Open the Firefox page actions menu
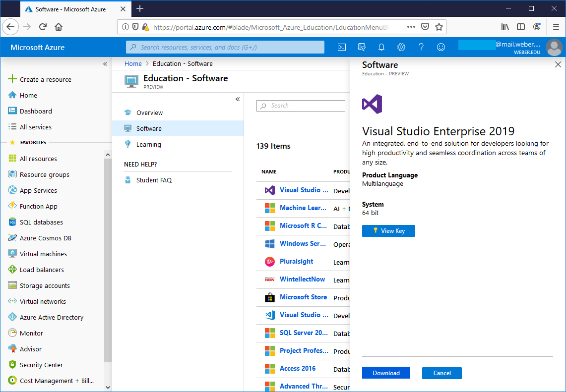This screenshot has width=566, height=392. click(x=411, y=27)
